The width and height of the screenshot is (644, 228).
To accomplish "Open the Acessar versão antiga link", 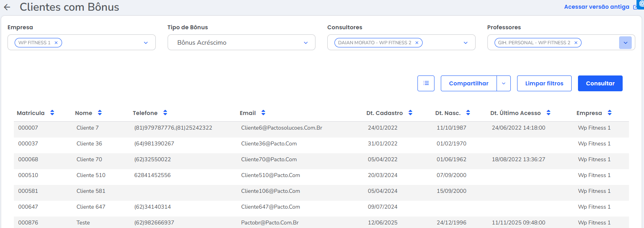I will click(597, 7).
